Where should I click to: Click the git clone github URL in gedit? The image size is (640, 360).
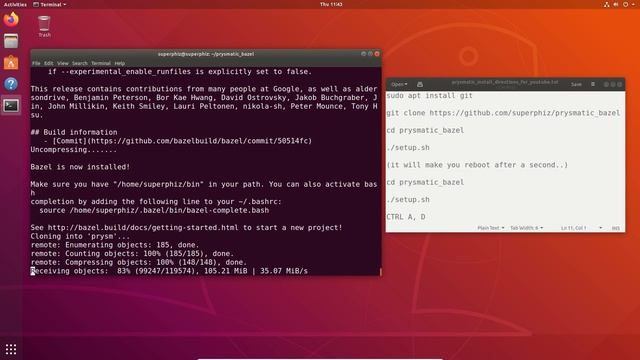pyautogui.click(x=524, y=113)
